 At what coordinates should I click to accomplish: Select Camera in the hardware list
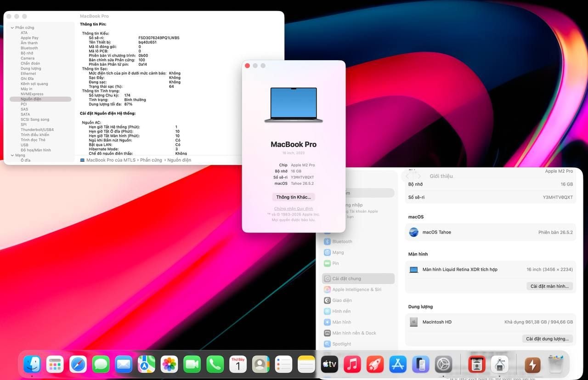click(x=28, y=58)
